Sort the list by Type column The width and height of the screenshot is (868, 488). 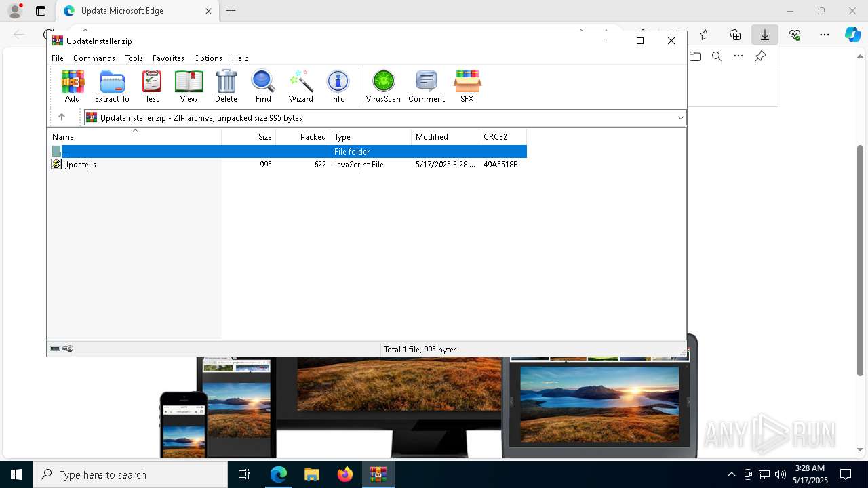[x=371, y=136]
